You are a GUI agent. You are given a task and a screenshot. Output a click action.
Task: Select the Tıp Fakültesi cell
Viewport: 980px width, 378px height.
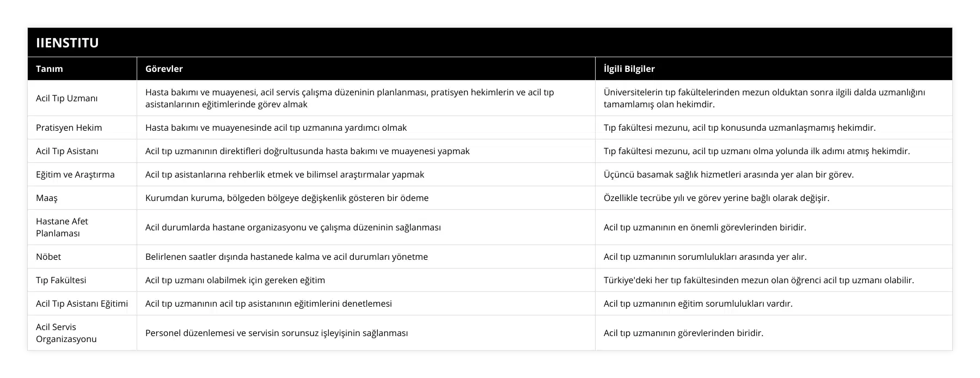61,280
